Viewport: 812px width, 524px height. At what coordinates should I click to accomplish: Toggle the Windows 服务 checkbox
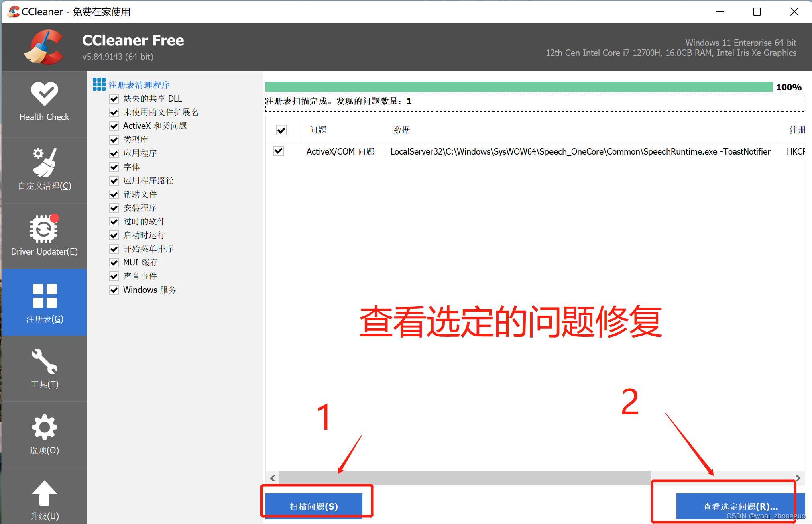tap(114, 290)
